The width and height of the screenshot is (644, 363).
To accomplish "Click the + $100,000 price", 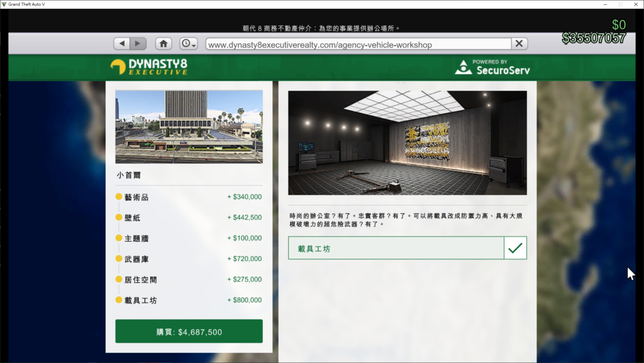I will point(245,238).
